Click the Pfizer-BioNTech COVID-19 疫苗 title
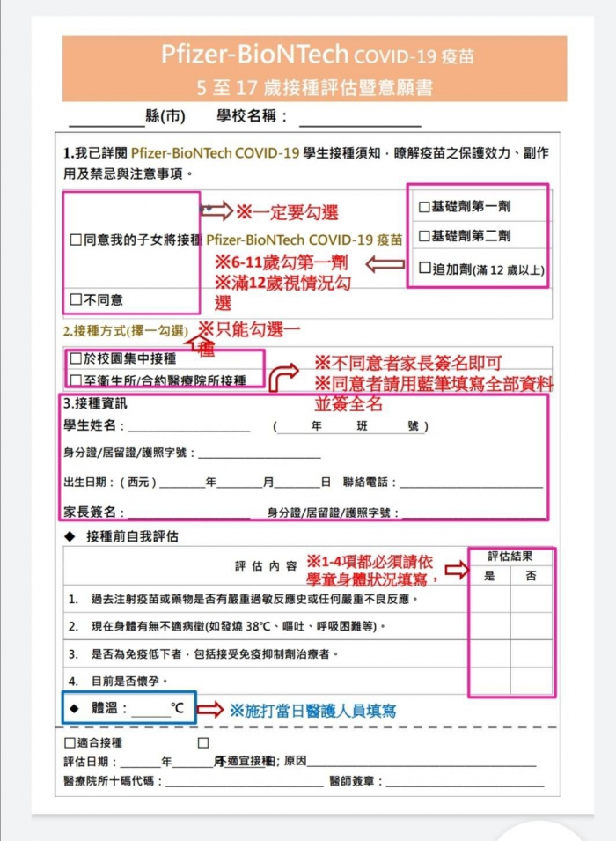 (318, 55)
